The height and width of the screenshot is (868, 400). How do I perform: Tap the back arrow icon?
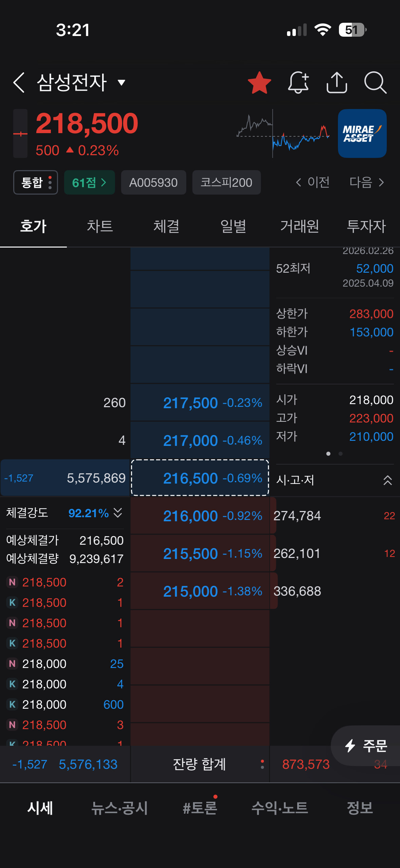(x=19, y=83)
